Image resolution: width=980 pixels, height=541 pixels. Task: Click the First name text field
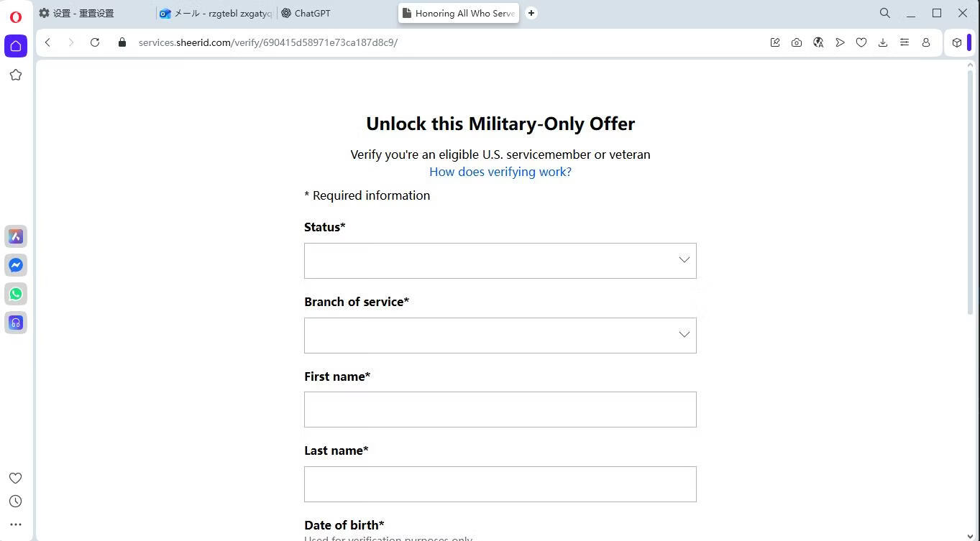500,410
